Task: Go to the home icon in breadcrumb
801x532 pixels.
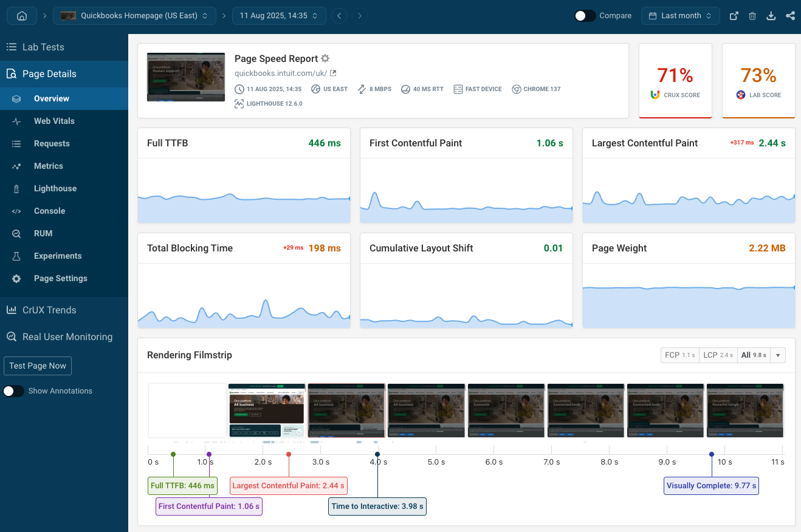Action: coord(22,16)
